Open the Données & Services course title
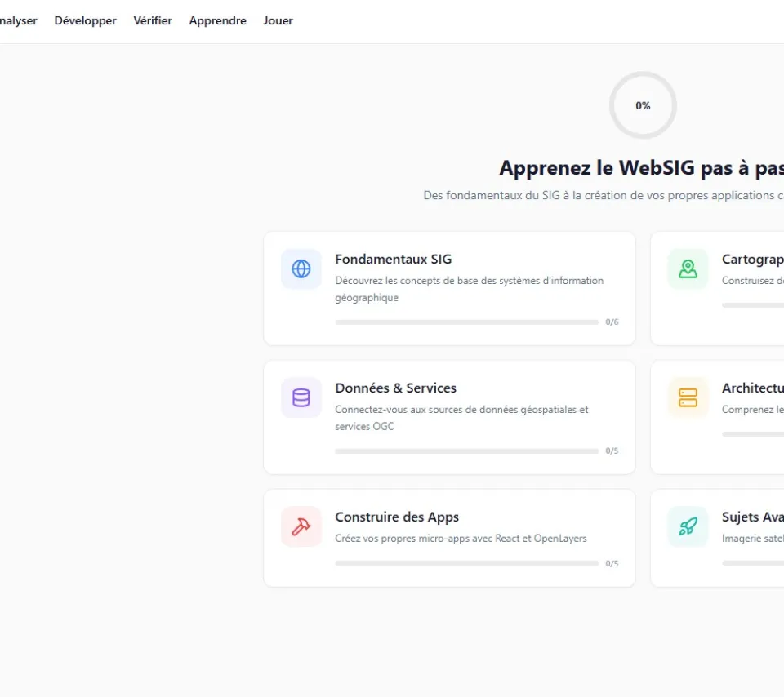784x697 pixels. [x=395, y=388]
